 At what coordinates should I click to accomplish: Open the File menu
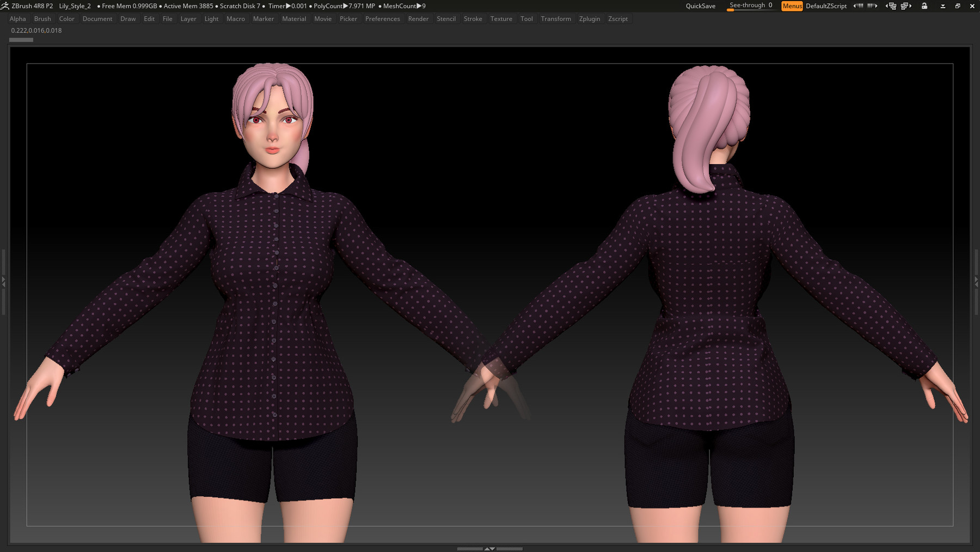(x=168, y=19)
